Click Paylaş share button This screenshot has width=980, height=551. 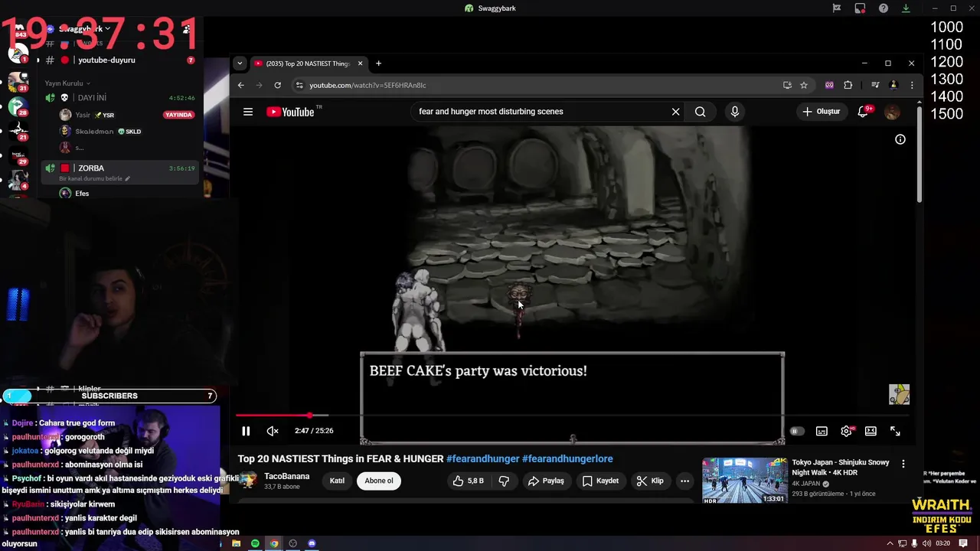coord(546,481)
